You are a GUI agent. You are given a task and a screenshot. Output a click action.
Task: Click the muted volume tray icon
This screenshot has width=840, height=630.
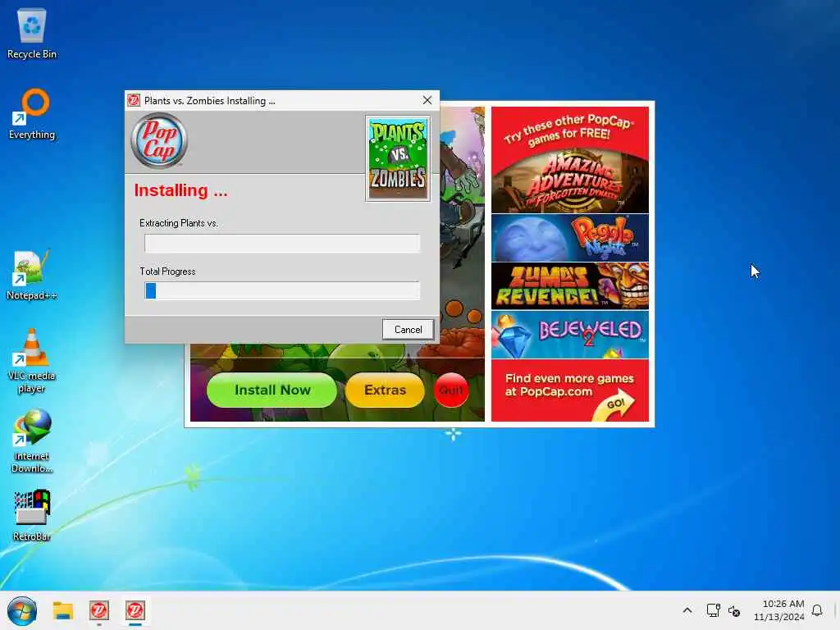[734, 610]
